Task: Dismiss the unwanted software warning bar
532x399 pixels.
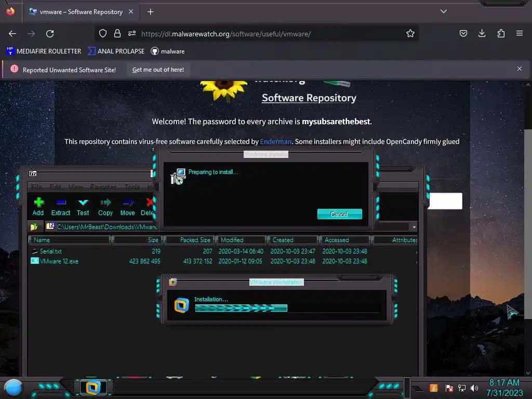Action: [x=520, y=69]
